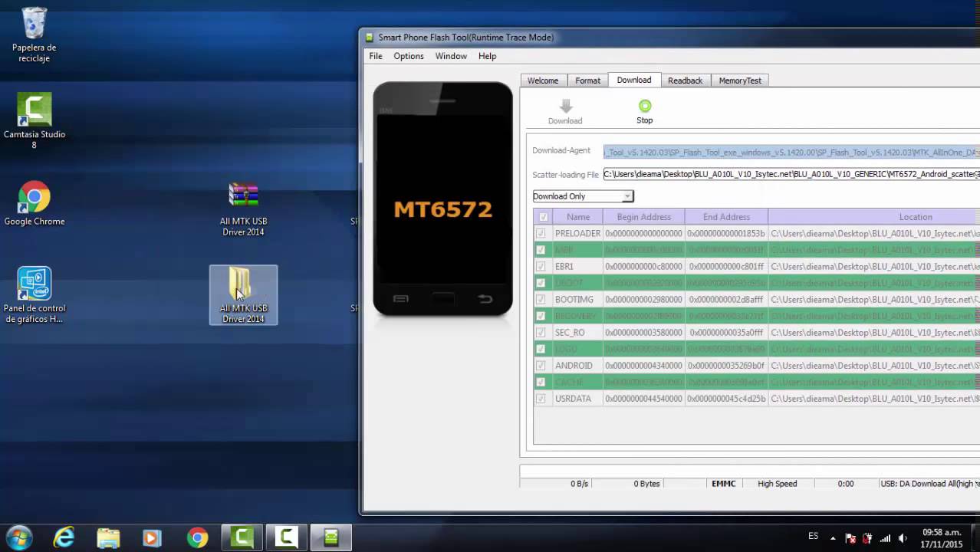
Task: Open Panel de control de gráficos icon
Action: coord(34,295)
